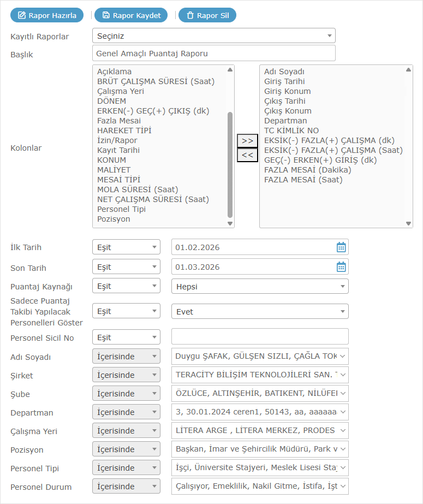
Task: Open the Kayıtlı Raporlar dropdown
Action: coord(213,36)
